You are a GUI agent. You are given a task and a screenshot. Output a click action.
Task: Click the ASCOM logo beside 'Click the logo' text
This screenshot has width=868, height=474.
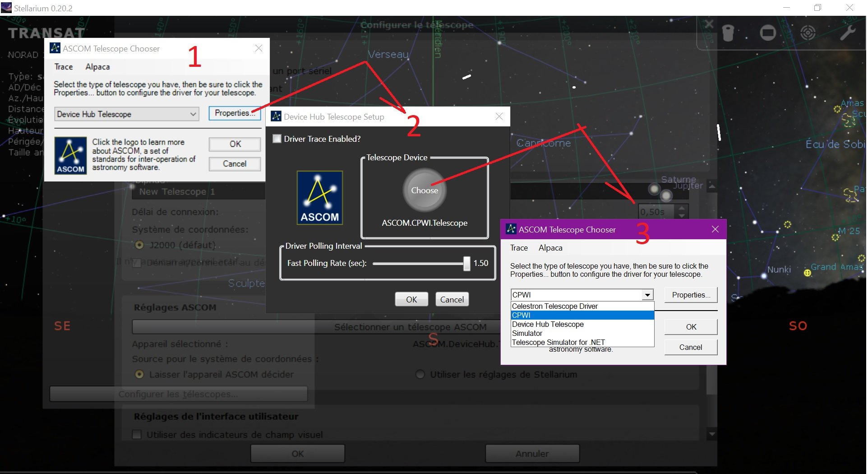pyautogui.click(x=70, y=156)
